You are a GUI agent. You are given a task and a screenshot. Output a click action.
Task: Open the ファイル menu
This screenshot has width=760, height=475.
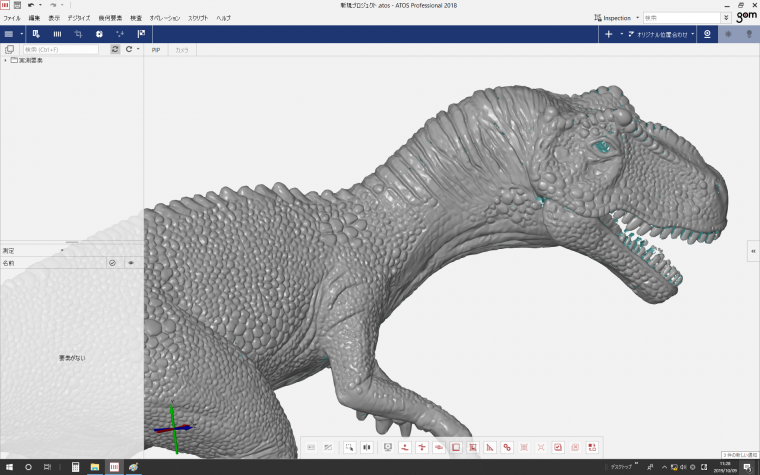[x=12, y=18]
